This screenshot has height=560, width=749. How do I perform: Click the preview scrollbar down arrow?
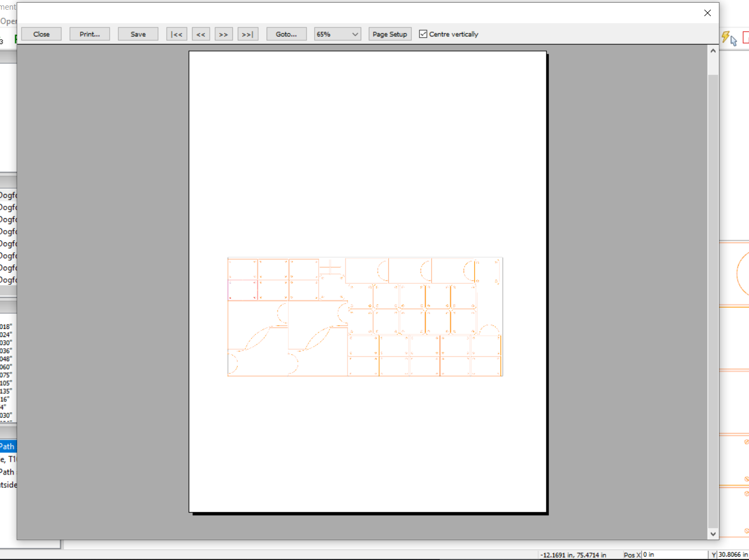pyautogui.click(x=713, y=534)
